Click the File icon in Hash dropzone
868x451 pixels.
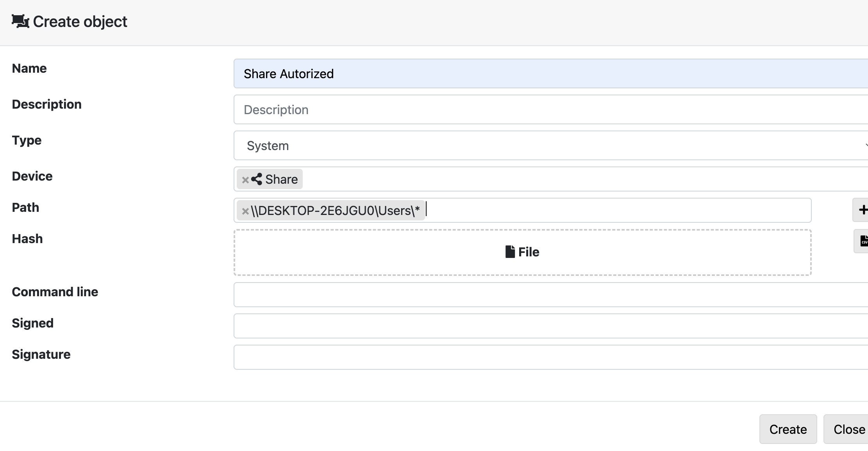[x=510, y=252]
